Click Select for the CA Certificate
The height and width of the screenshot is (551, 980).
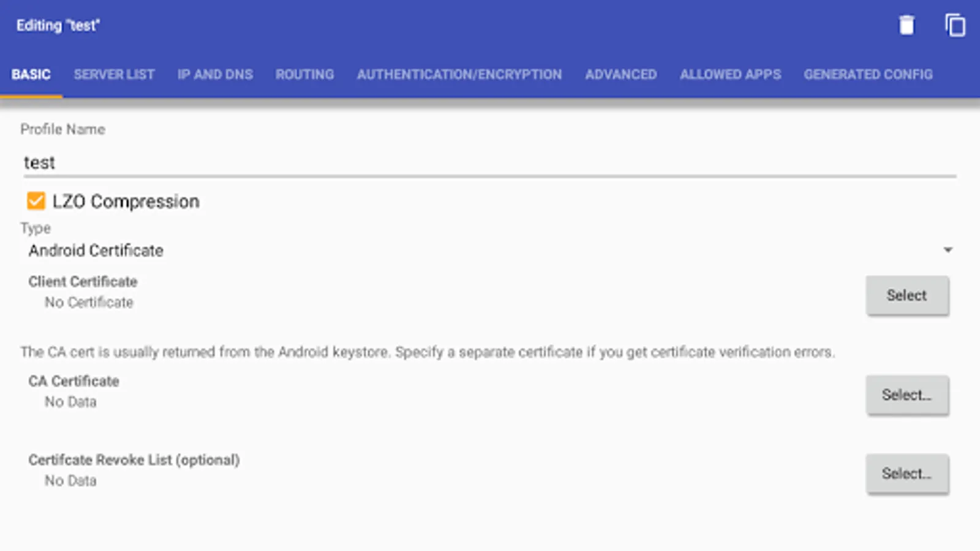[907, 395]
